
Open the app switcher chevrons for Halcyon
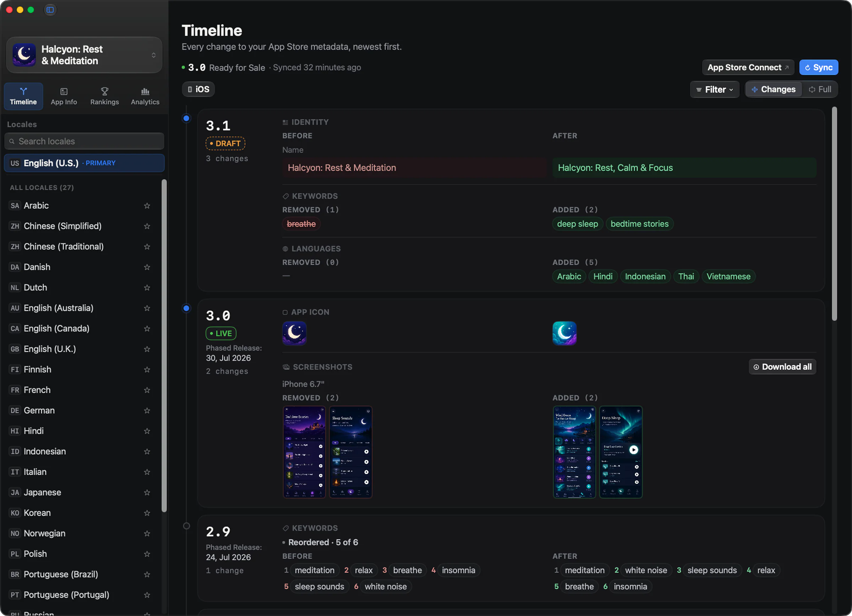point(154,55)
